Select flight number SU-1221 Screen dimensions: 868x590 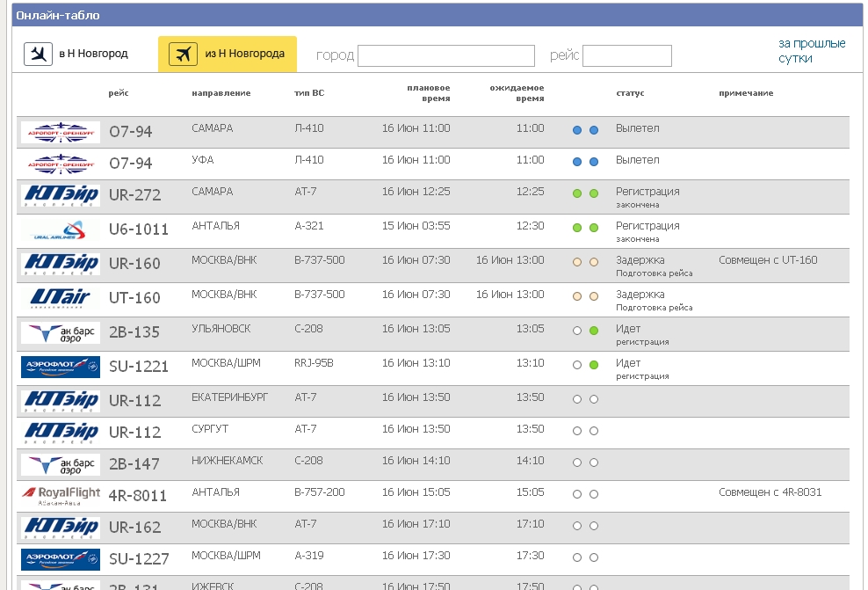[139, 367]
